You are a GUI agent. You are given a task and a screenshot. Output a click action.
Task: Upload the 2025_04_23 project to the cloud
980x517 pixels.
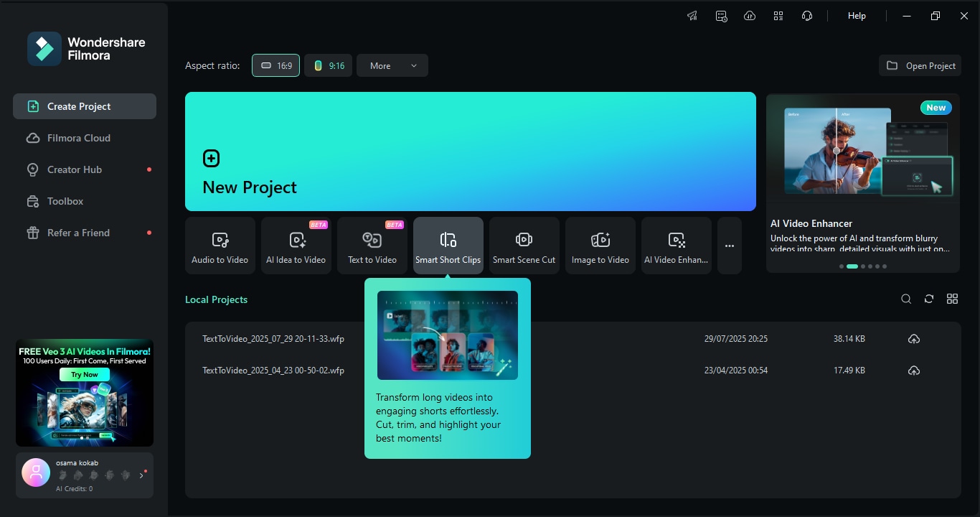pos(914,371)
